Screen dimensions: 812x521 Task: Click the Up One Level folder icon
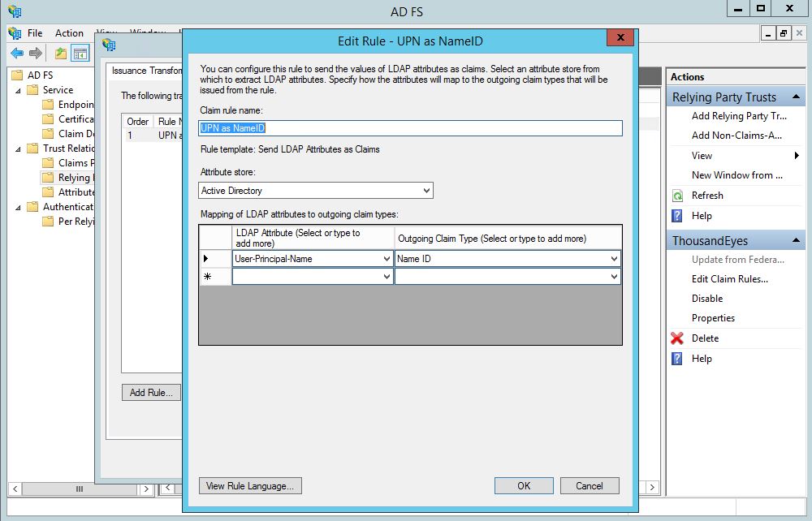point(61,54)
